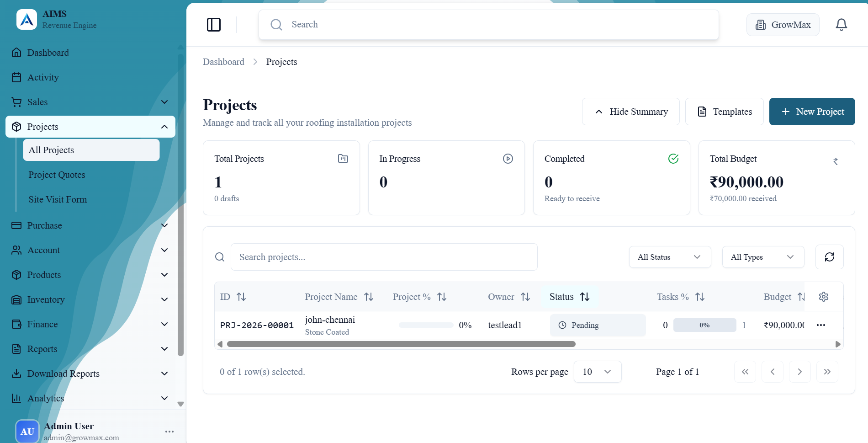Image resolution: width=868 pixels, height=443 pixels.
Task: Toggle sorting on Project Name column
Action: pyautogui.click(x=369, y=297)
